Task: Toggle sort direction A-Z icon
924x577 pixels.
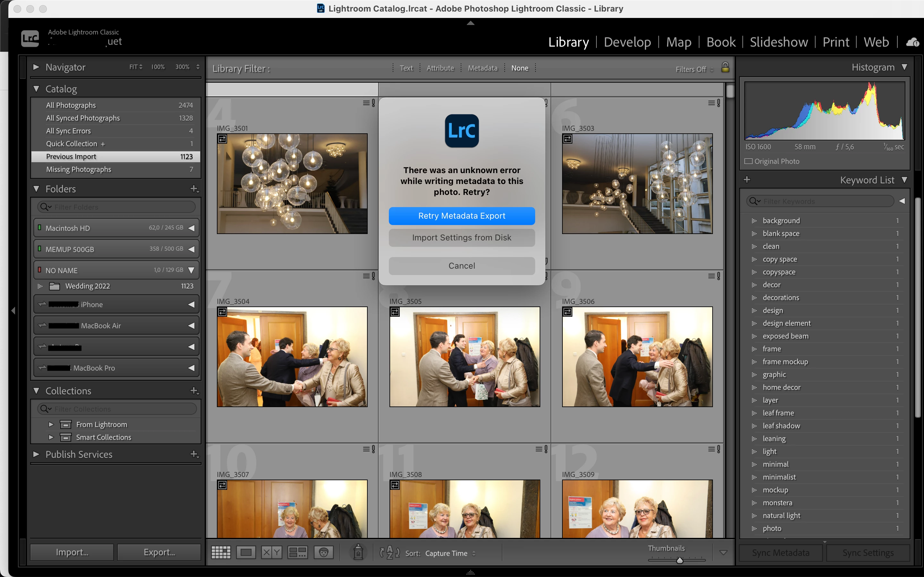Action: (389, 552)
